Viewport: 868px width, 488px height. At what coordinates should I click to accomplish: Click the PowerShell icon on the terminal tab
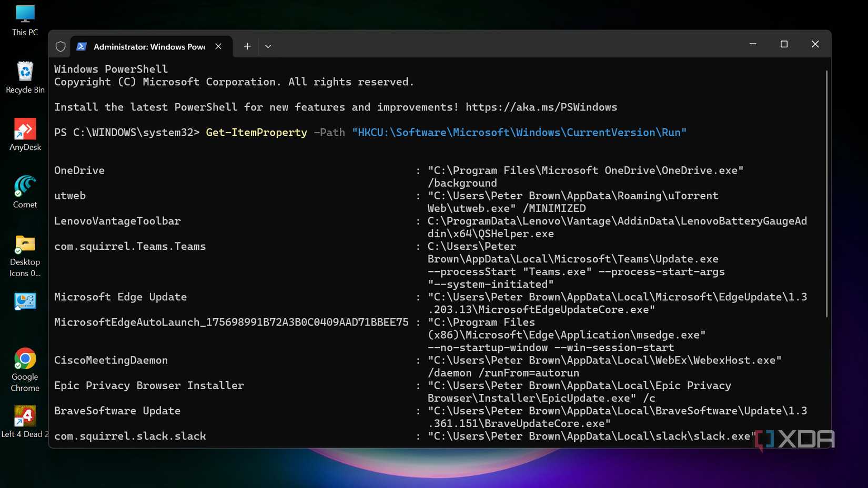pos(82,46)
